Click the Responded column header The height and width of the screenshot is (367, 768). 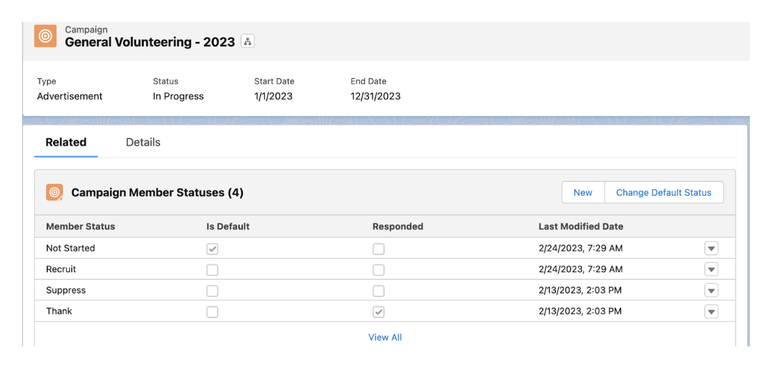398,226
